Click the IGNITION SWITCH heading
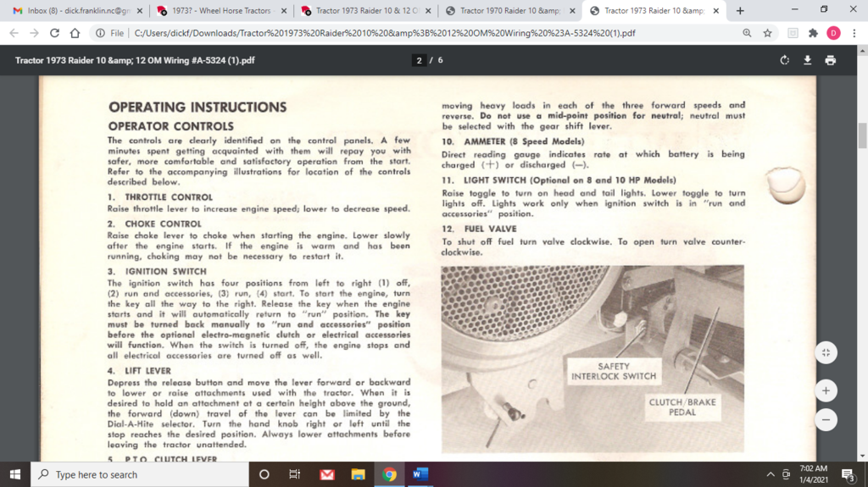868x487 pixels. (x=165, y=271)
